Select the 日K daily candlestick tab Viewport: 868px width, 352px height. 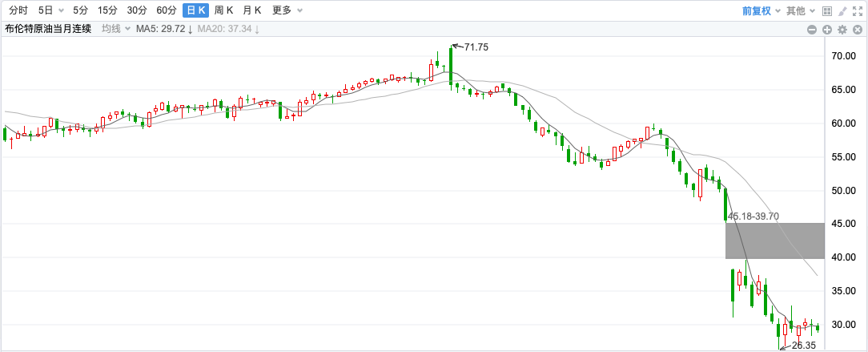[x=196, y=10]
